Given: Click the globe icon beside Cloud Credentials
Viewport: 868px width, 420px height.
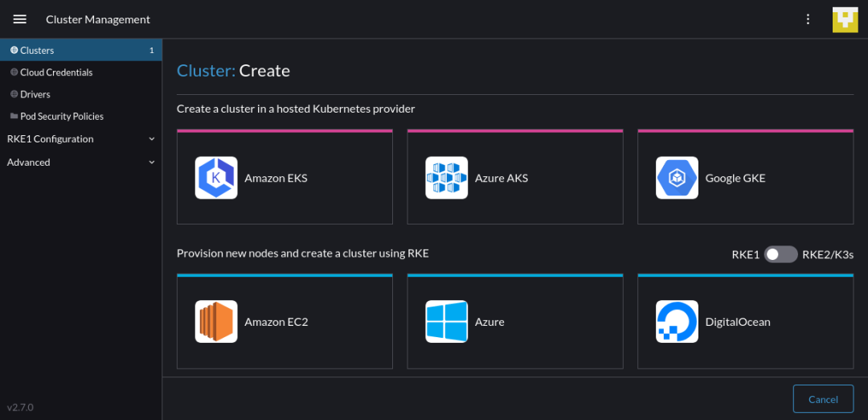Looking at the screenshot, I should click(x=14, y=72).
